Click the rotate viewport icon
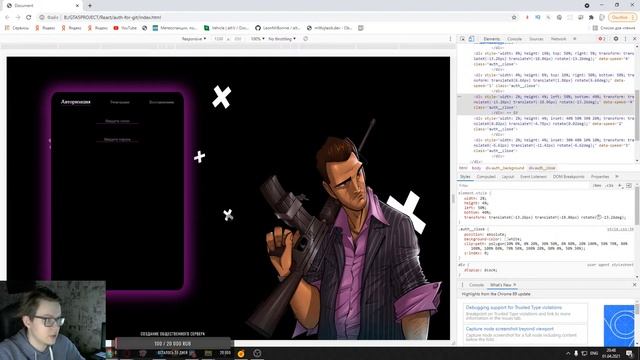 click(305, 39)
